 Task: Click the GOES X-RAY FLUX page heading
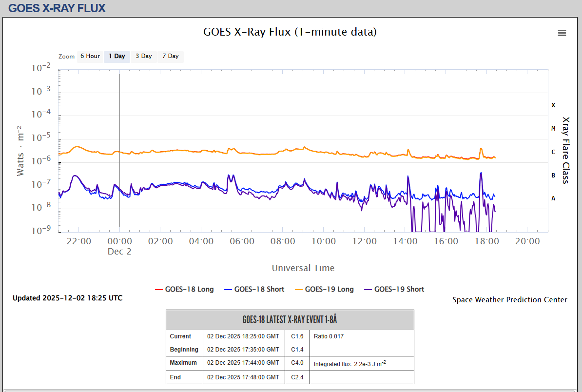pyautogui.click(x=57, y=8)
